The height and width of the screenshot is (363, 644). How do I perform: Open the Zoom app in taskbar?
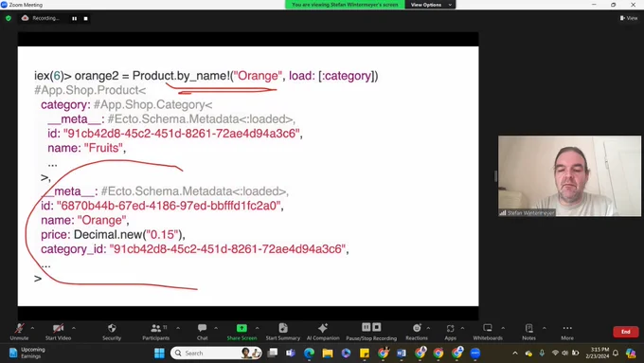(475, 354)
